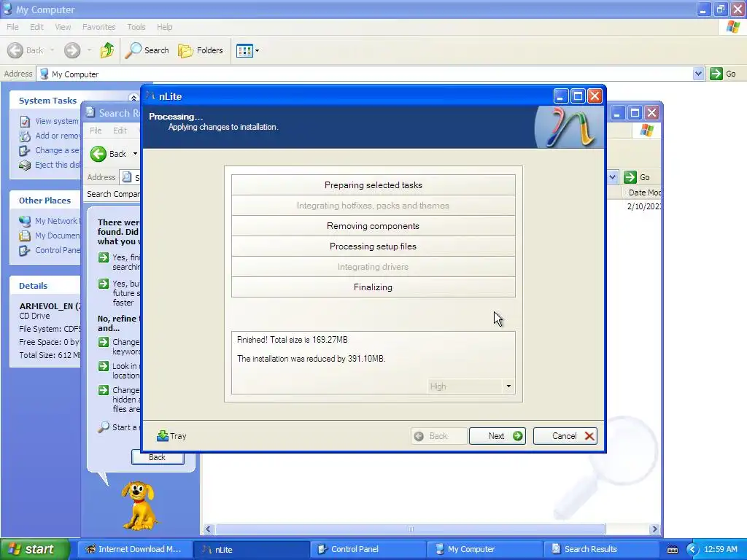Expand My Computer address bar dropdown
Image resolution: width=747 pixels, height=560 pixels.
coord(698,74)
